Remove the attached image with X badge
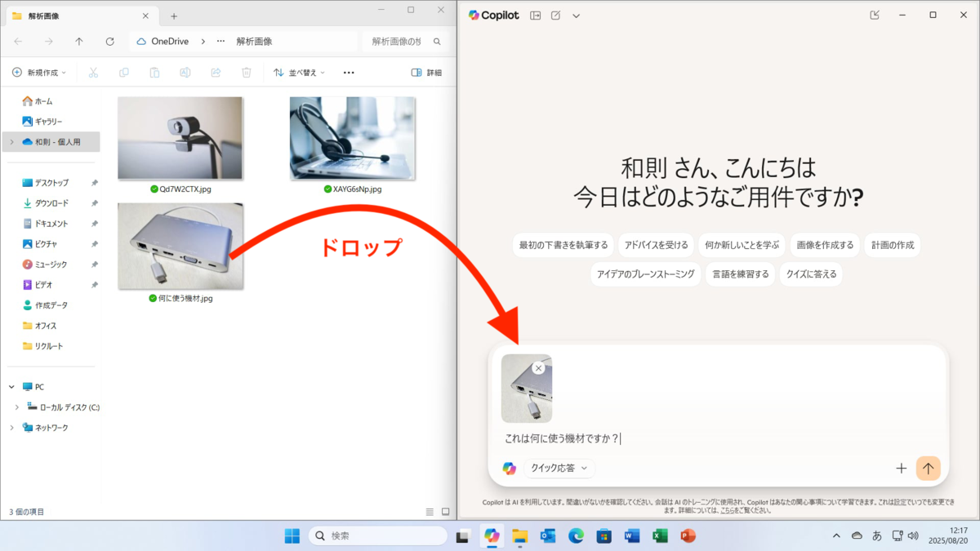Image resolution: width=980 pixels, height=551 pixels. point(538,368)
